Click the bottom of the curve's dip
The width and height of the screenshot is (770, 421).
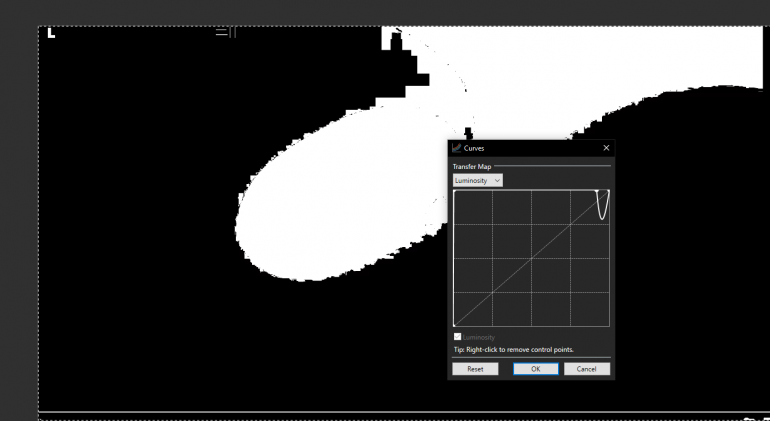(x=603, y=217)
